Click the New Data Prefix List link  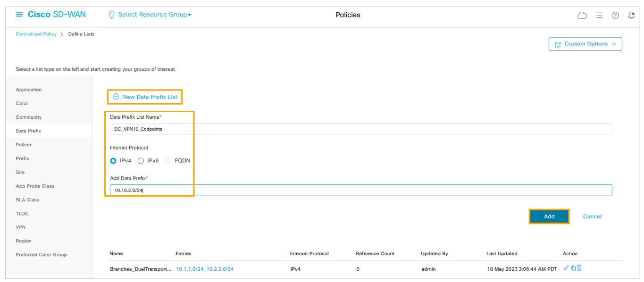click(x=145, y=97)
